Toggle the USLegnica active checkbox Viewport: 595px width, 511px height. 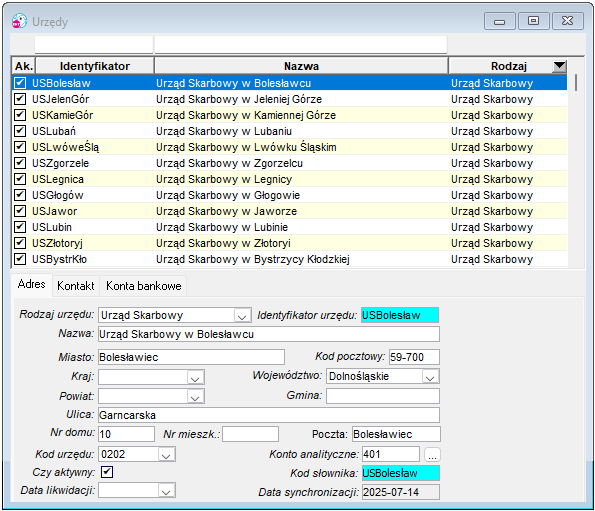(20, 179)
